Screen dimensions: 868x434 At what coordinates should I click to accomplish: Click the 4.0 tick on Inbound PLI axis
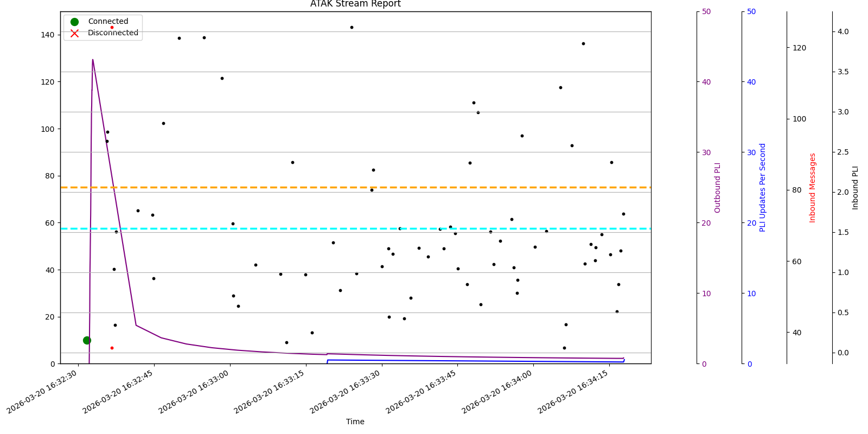tap(843, 31)
